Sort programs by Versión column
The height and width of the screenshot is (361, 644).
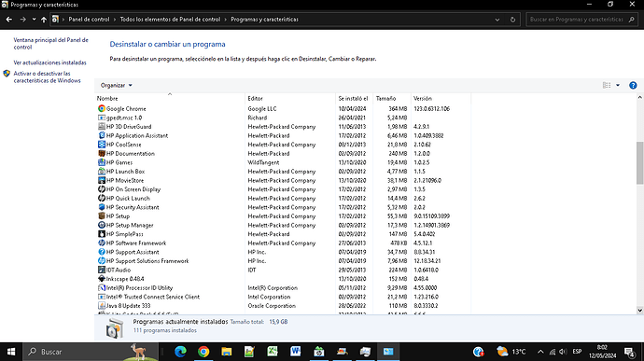tap(441, 98)
